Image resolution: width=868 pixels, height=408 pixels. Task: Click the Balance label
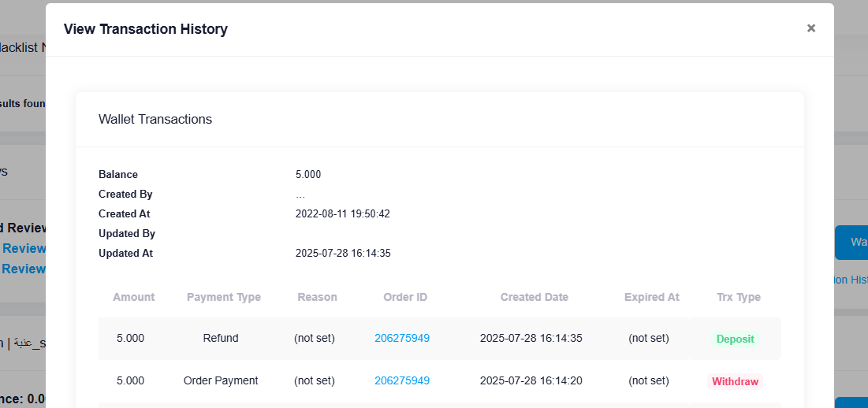pos(118,174)
